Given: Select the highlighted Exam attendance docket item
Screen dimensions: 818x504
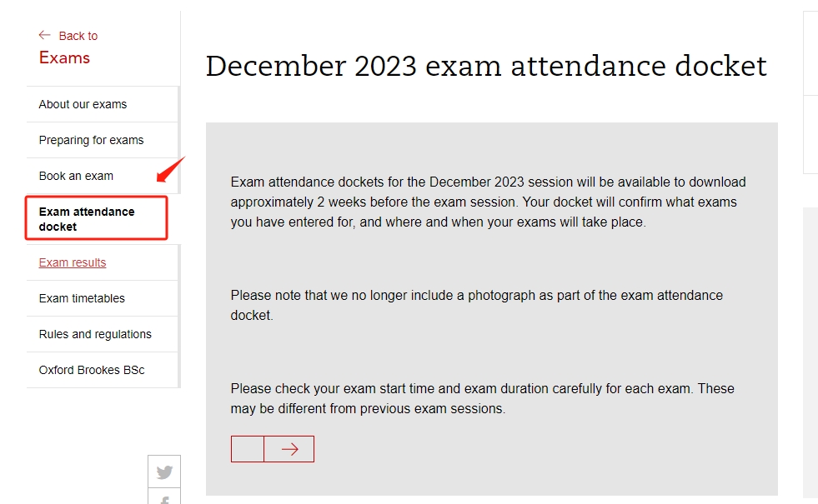Looking at the screenshot, I should 87,219.
